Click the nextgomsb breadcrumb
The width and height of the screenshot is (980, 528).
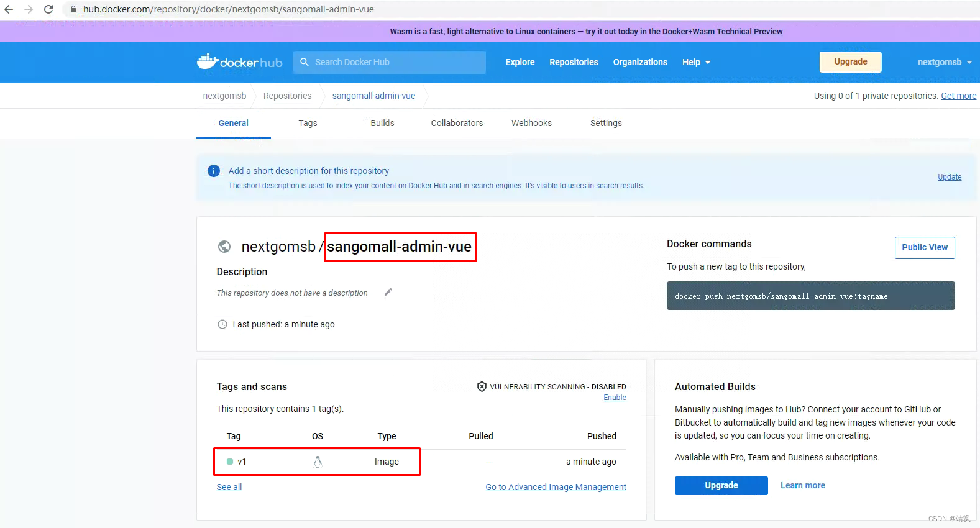click(x=224, y=96)
